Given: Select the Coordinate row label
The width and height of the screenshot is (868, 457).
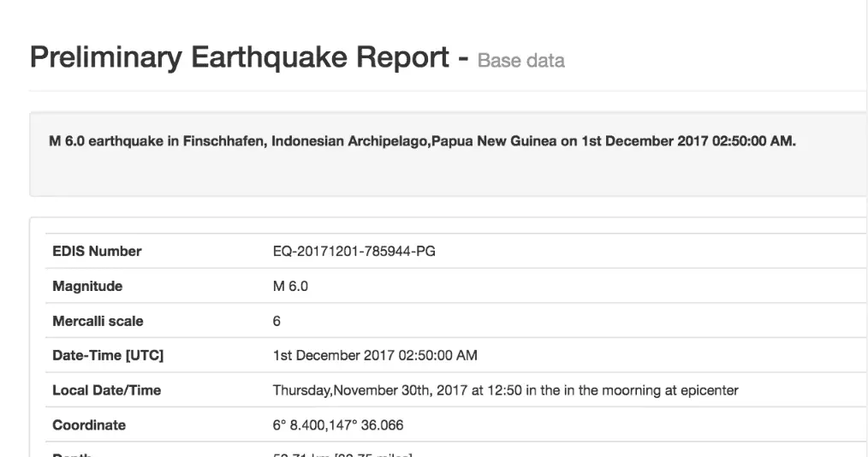Looking at the screenshot, I should click(x=89, y=425).
